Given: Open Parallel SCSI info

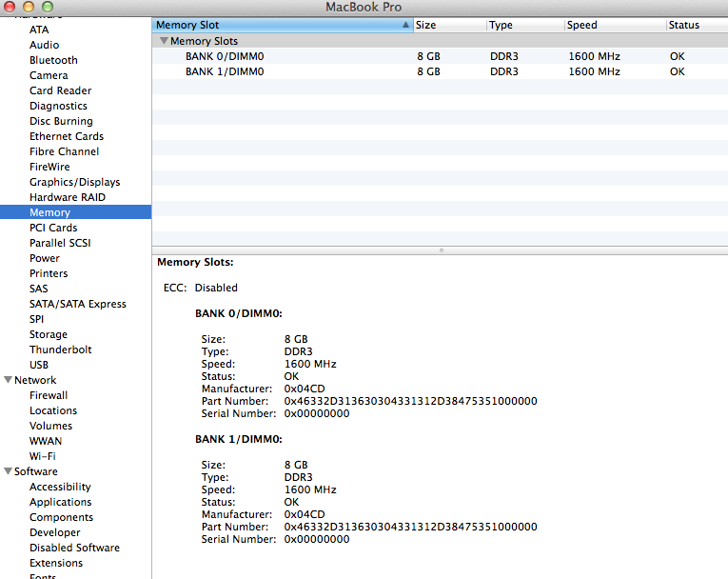Looking at the screenshot, I should tap(60, 243).
